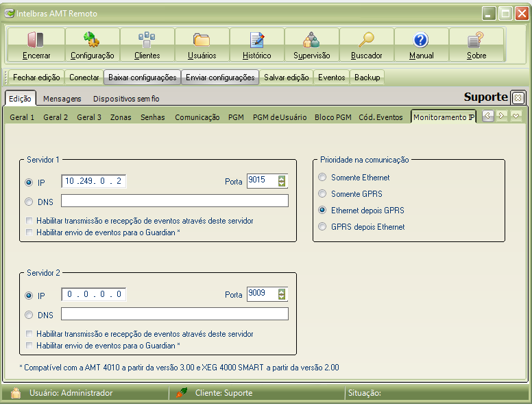This screenshot has width=532, height=406.
Task: Click Servidor 2 Porta spinner arrows
Action: [x=282, y=294]
